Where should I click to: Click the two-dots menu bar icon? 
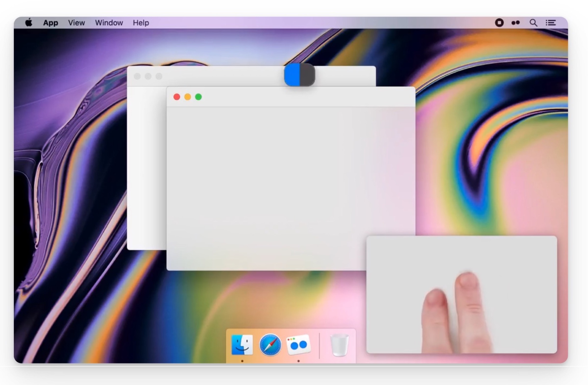click(x=516, y=23)
